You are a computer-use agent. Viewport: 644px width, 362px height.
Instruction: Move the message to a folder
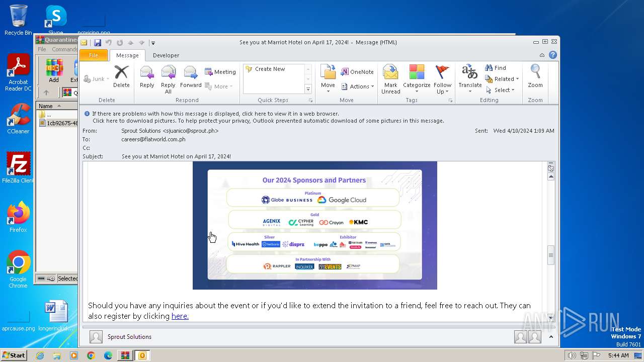tap(328, 79)
